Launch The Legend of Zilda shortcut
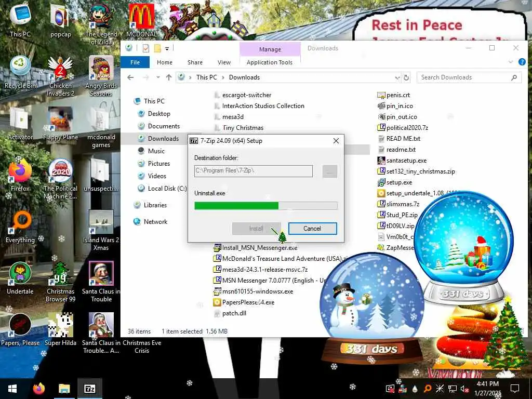The image size is (532, 399). pos(101,24)
